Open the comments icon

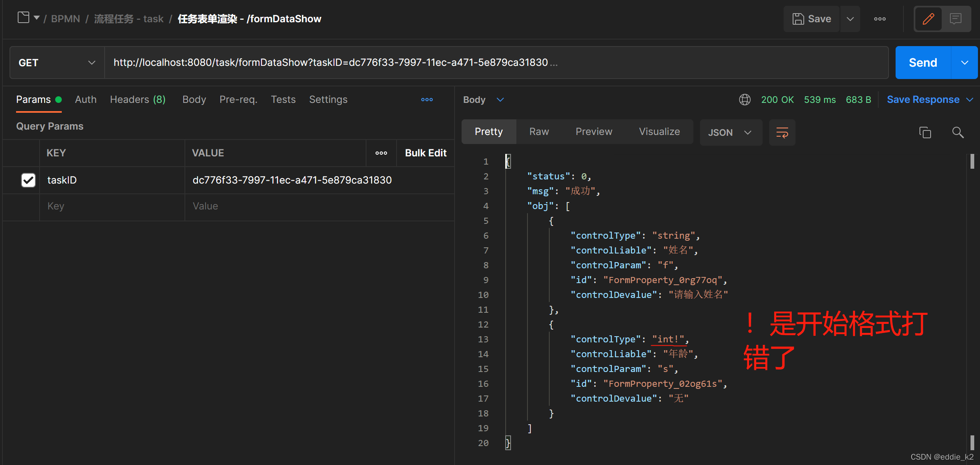coord(956,19)
